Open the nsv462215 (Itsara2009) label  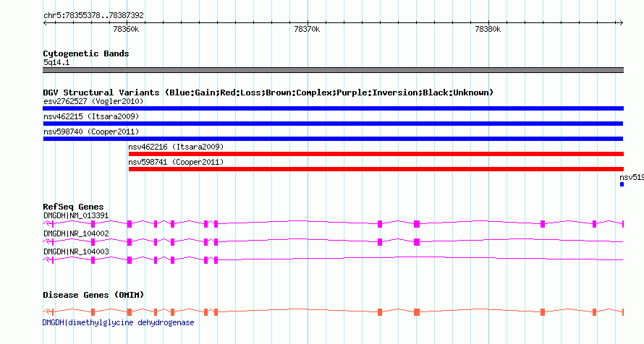tap(91, 116)
